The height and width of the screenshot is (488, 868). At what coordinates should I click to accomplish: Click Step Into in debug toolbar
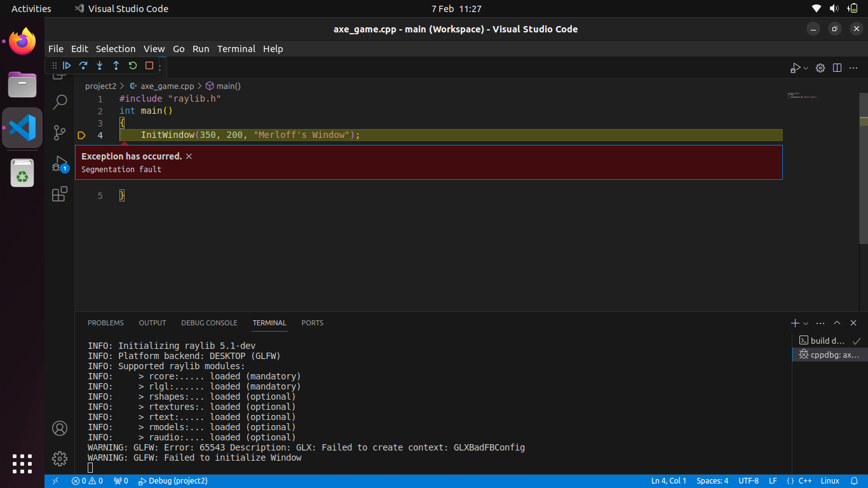100,65
